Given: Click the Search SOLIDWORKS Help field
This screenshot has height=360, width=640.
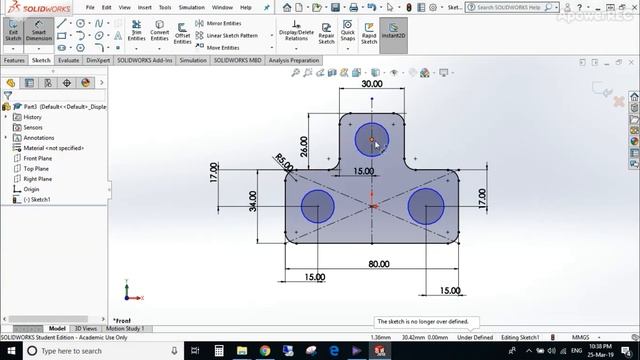Looking at the screenshot, I should (x=512, y=7).
